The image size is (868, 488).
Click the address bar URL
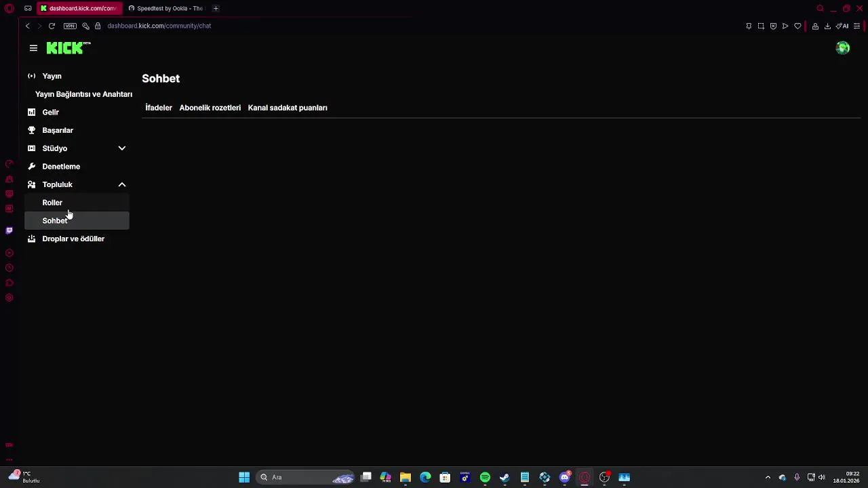point(159,26)
